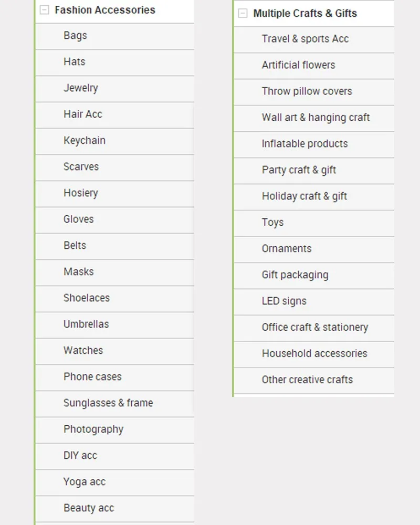Viewport: 420px width, 525px height.
Task: Select the Yoga acc category
Action: pyautogui.click(x=114, y=482)
